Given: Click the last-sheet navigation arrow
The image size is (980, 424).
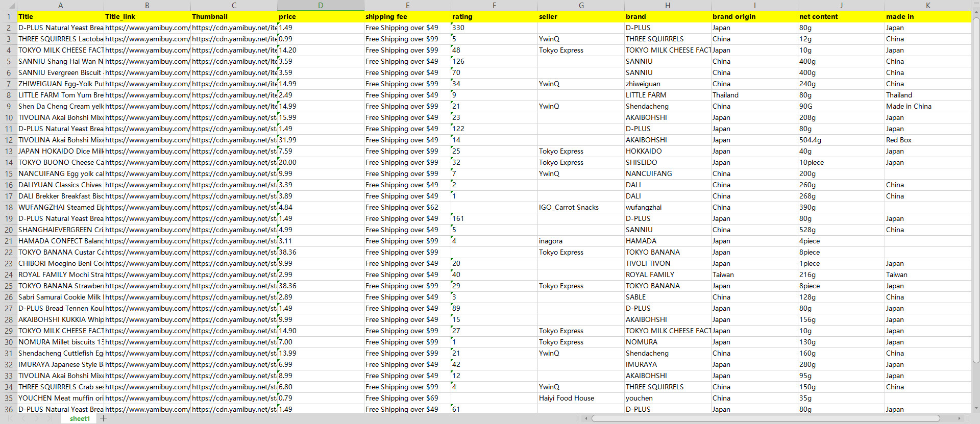Looking at the screenshot, I should [50, 418].
